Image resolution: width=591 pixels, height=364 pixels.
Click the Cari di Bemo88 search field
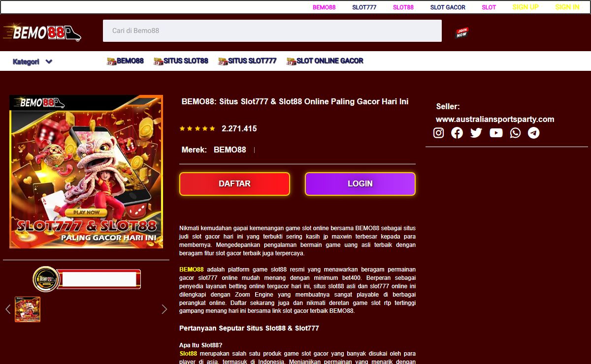272,30
